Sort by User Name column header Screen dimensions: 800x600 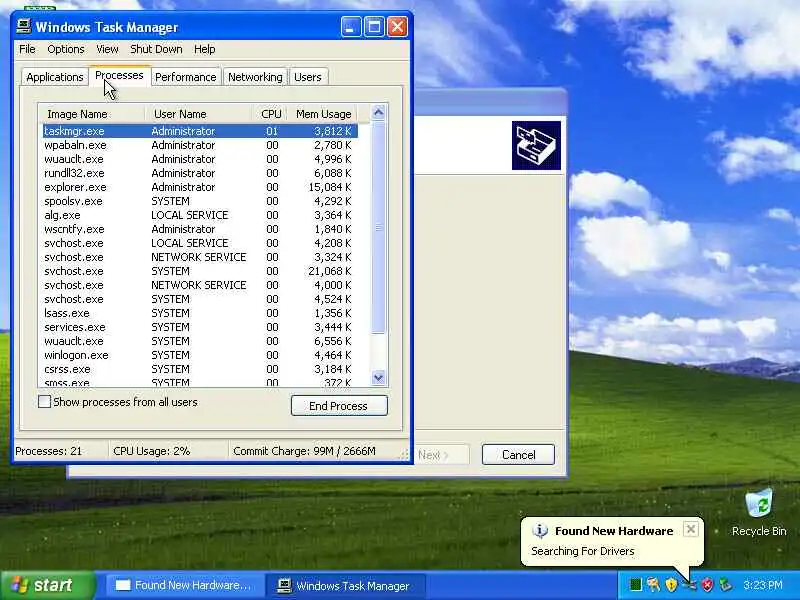point(198,114)
